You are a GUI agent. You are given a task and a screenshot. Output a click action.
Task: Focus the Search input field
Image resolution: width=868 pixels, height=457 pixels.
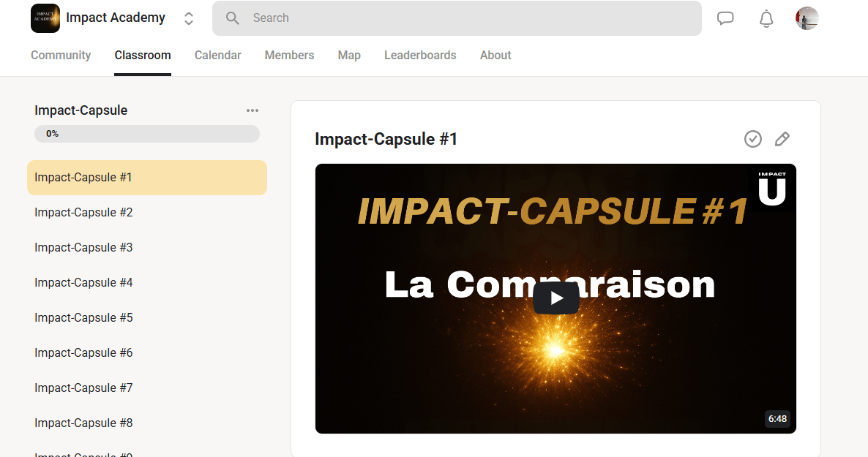coord(468,18)
